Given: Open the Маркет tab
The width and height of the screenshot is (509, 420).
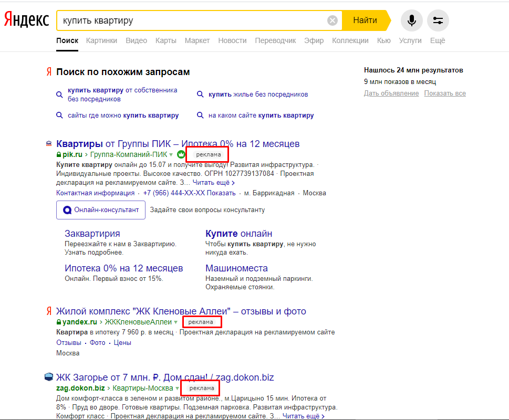Looking at the screenshot, I should 197,40.
